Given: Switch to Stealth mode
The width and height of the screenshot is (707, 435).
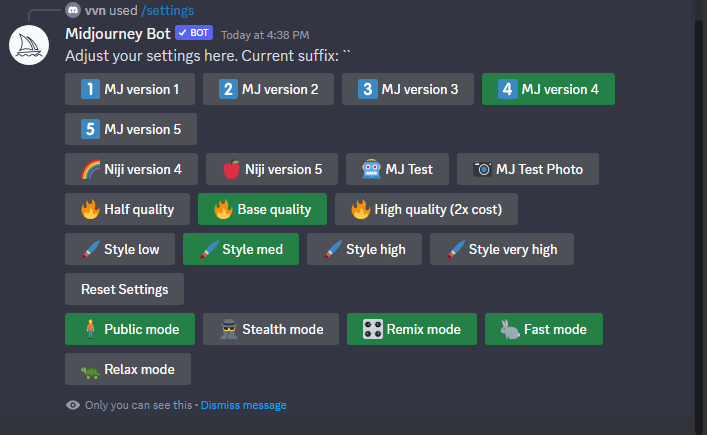Looking at the screenshot, I should (271, 329).
